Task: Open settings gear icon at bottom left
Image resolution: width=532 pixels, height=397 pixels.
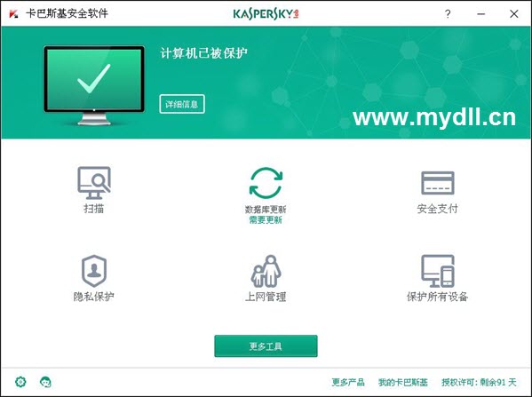Action: pyautogui.click(x=20, y=382)
